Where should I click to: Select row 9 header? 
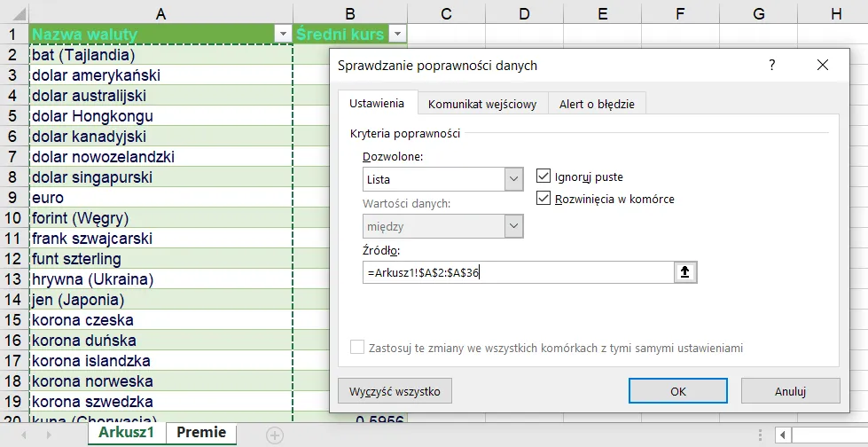pyautogui.click(x=14, y=197)
